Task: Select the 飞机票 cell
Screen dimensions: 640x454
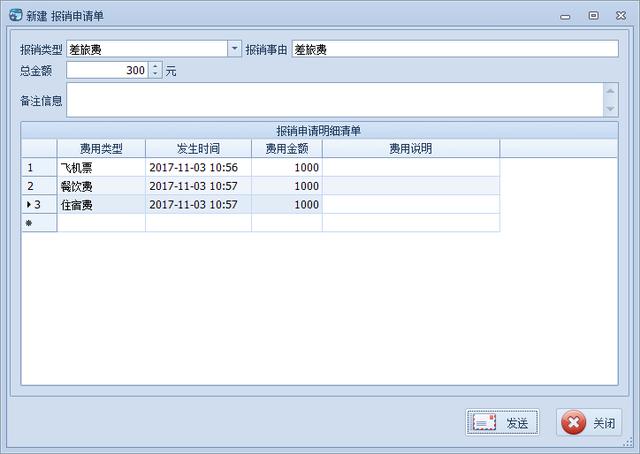Action: [x=101, y=167]
